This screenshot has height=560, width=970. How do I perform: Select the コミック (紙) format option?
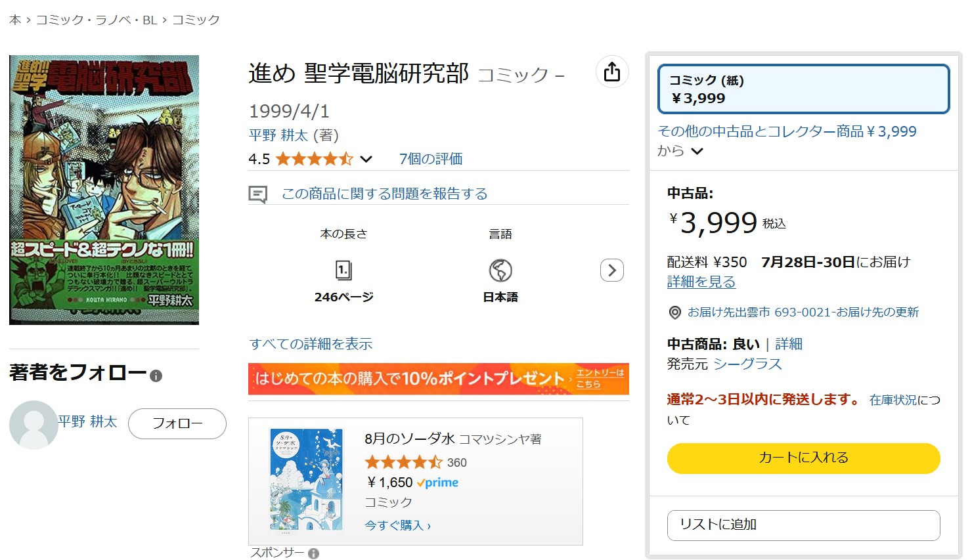click(x=804, y=89)
